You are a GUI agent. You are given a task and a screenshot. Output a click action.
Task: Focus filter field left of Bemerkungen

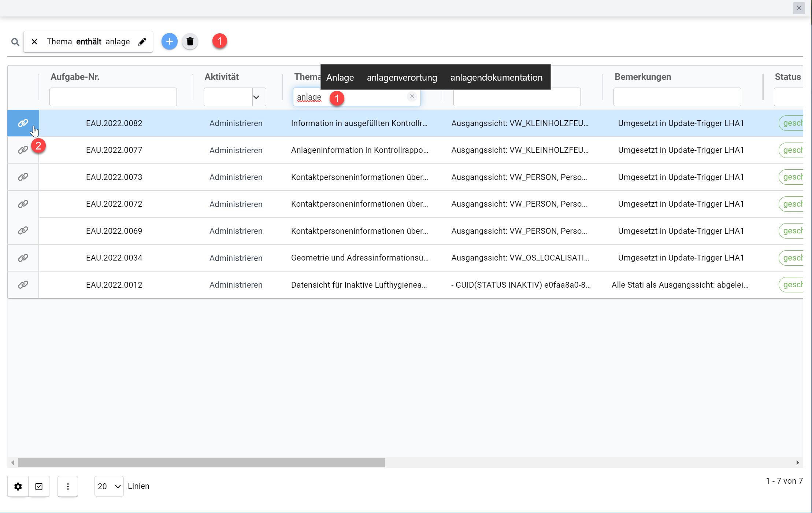(517, 97)
